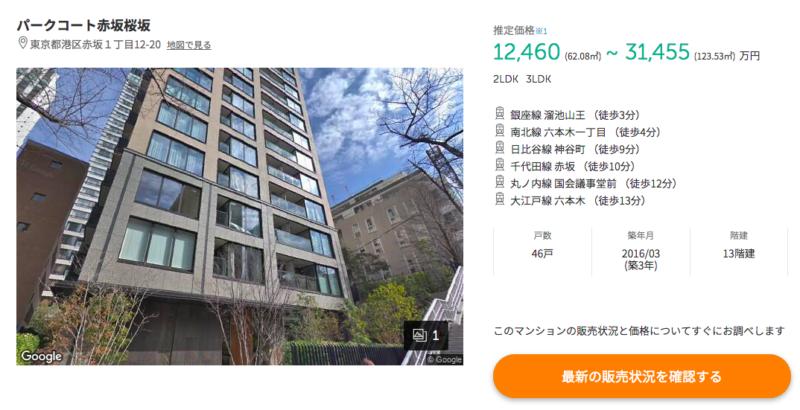This screenshot has width=800, height=410.
Task: Open the ※1 footnote next to 推定価格
Action: click(x=541, y=31)
